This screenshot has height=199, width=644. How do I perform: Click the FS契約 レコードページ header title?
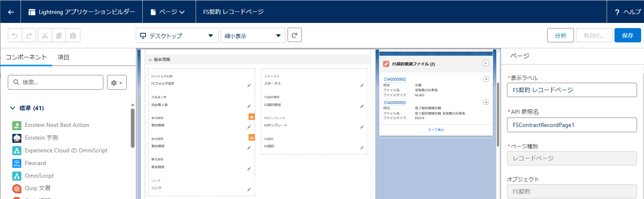[x=233, y=12]
